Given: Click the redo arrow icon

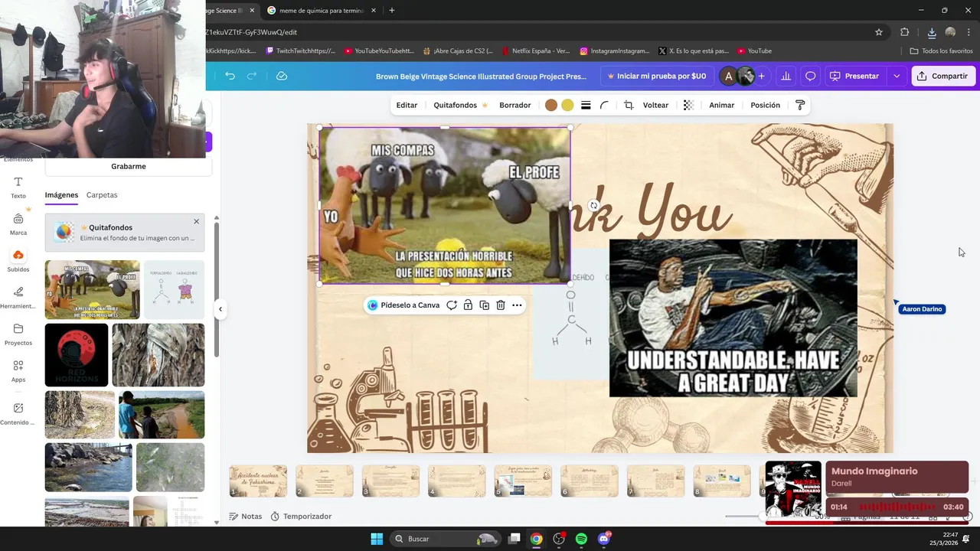Looking at the screenshot, I should pyautogui.click(x=252, y=76).
